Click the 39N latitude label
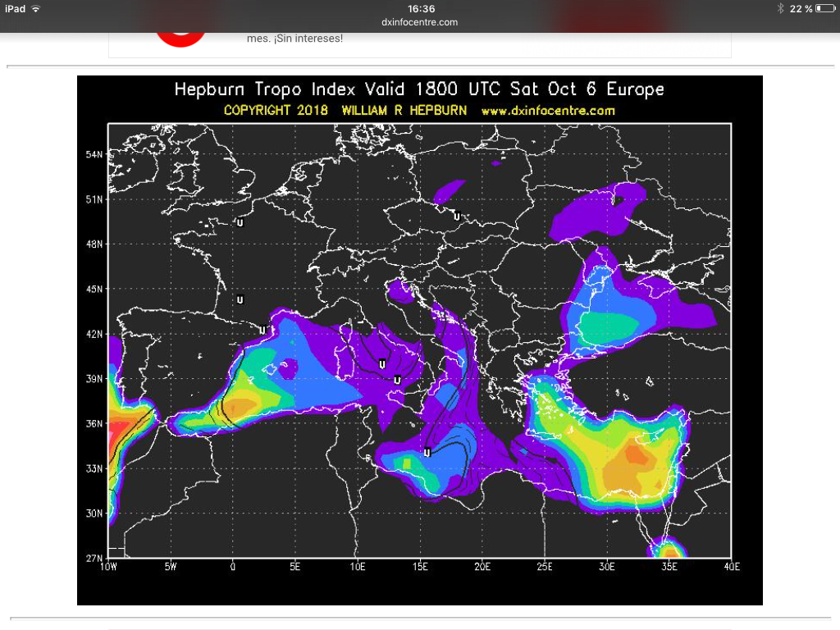Screen dimensions: 840x630 [x=94, y=379]
